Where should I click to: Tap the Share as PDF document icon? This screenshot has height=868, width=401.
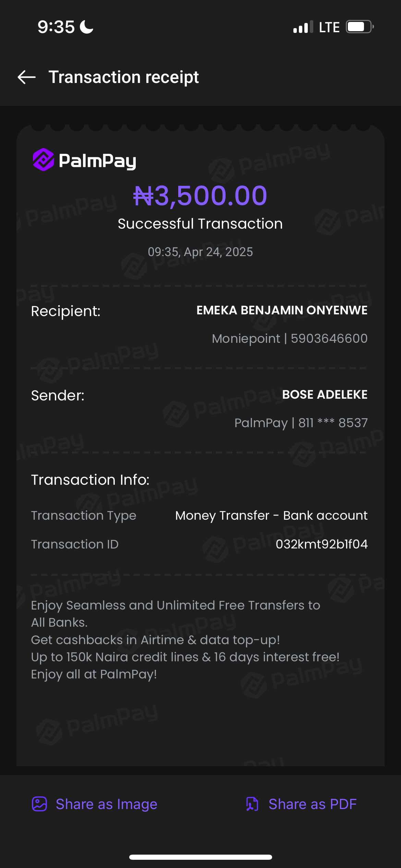252,804
